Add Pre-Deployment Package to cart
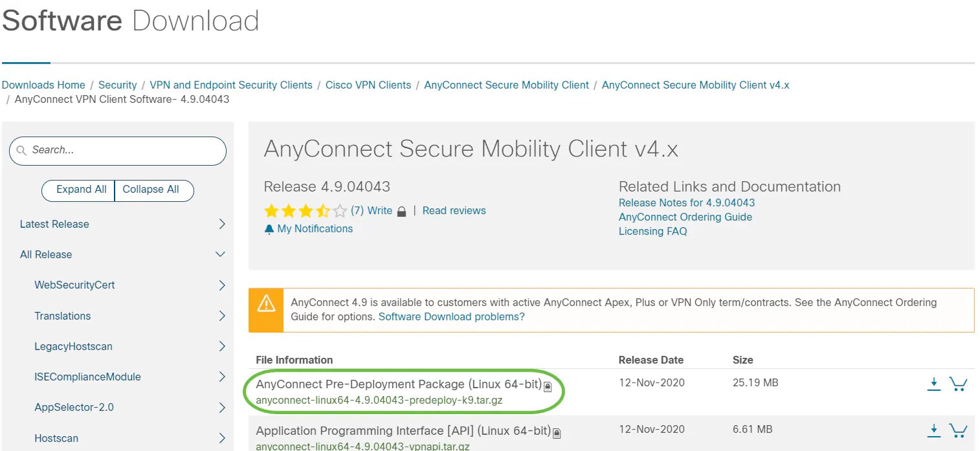 point(958,384)
